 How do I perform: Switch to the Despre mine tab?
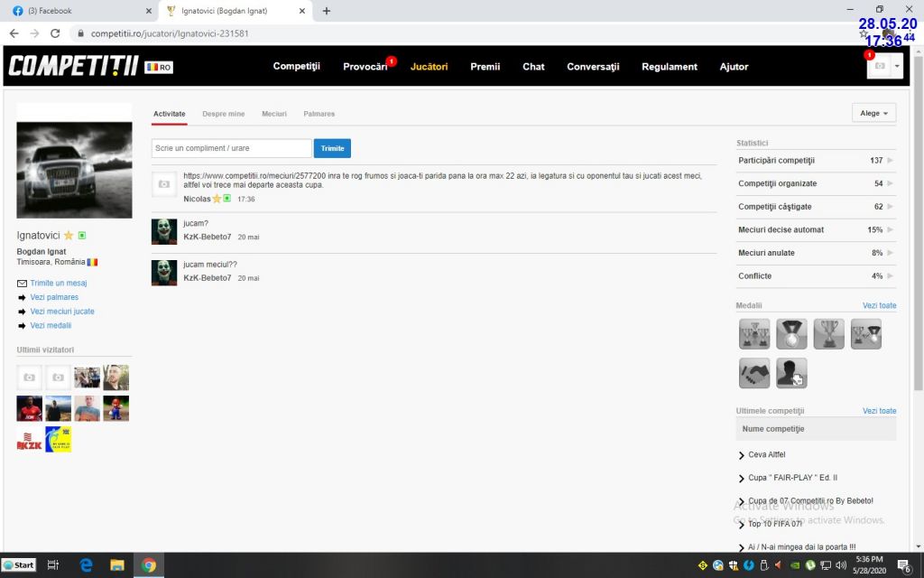tap(223, 114)
